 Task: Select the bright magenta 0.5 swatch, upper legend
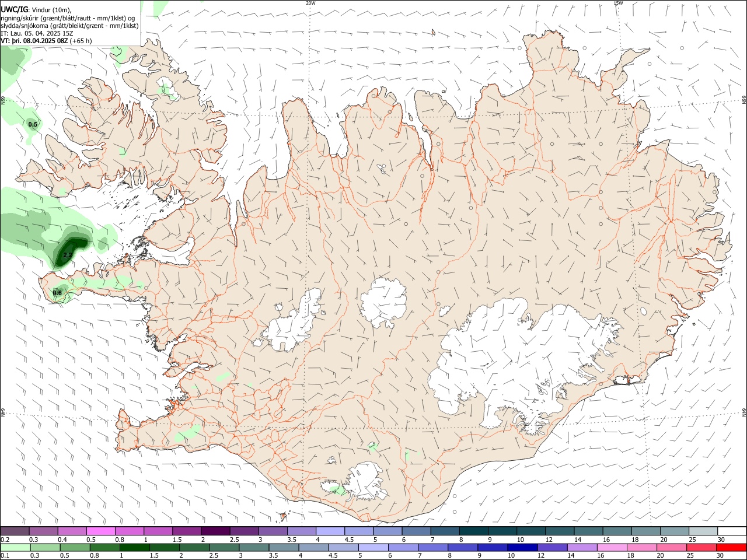click(x=101, y=531)
